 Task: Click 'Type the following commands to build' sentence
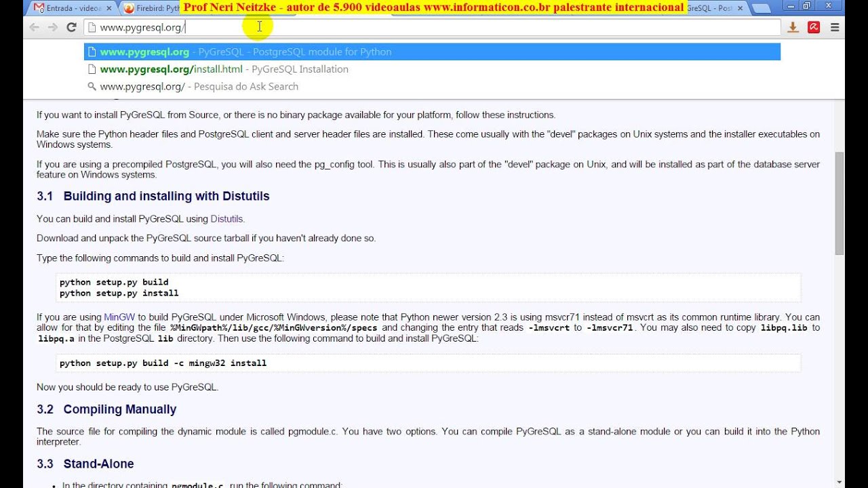pyautogui.click(x=160, y=258)
